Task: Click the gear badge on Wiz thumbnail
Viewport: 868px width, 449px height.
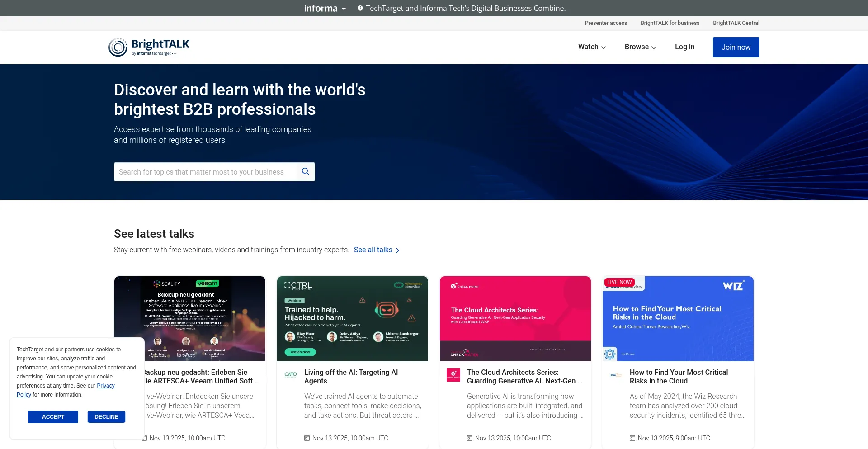Action: [610, 354]
